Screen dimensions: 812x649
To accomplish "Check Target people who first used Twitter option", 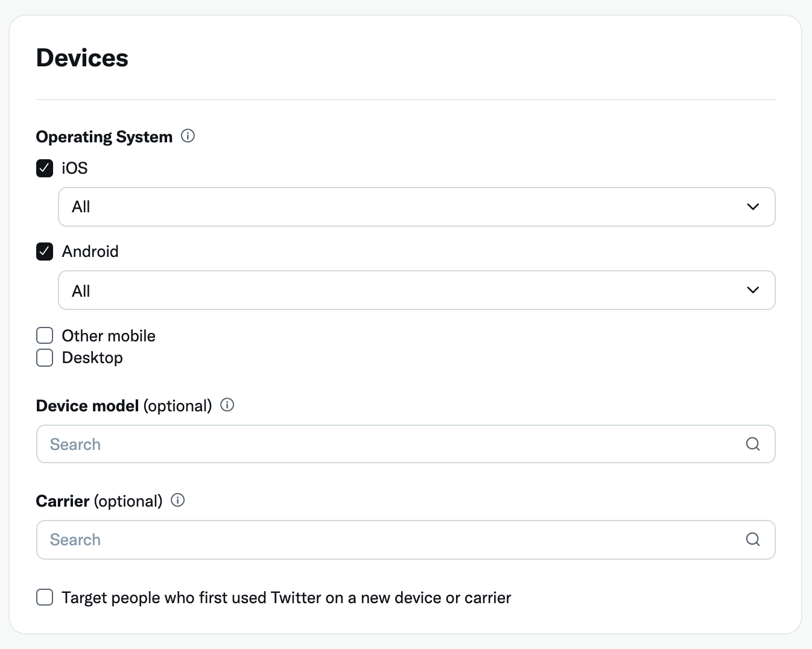I will pos(45,597).
